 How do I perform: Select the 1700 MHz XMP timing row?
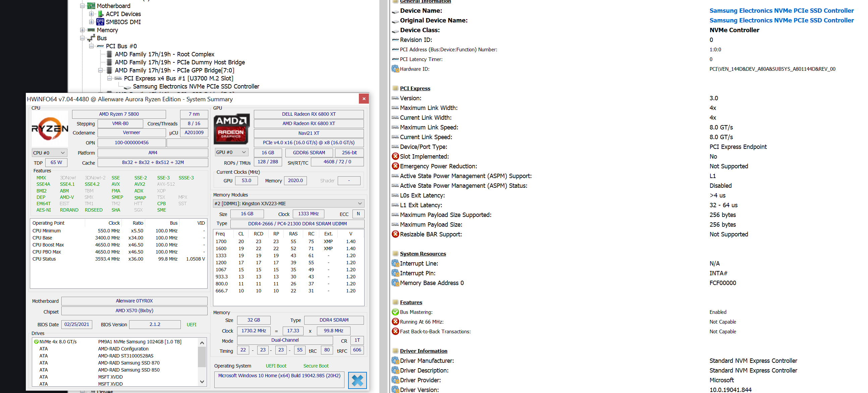pos(288,241)
